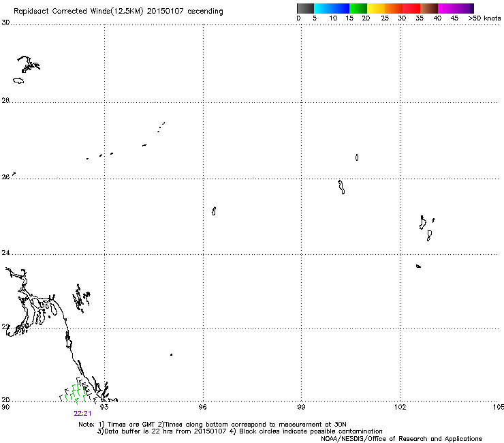Select the dark purple 45–50 knots legend color
The image size is (504, 443).
[464, 8]
